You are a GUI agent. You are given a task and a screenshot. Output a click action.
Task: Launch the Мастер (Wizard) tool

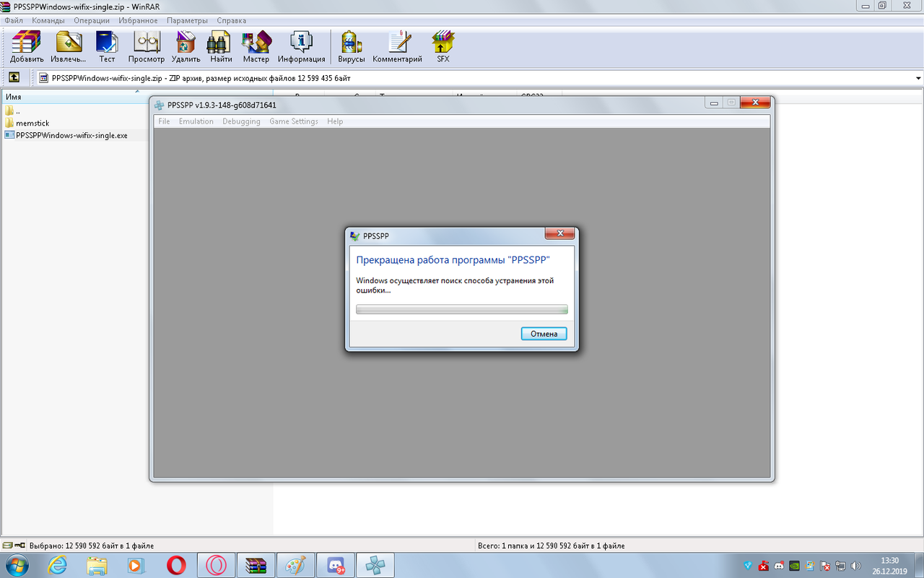(256, 47)
